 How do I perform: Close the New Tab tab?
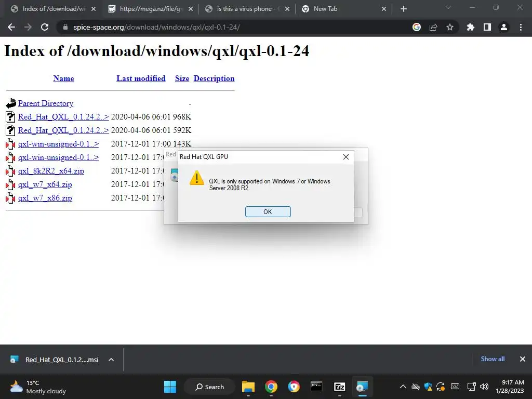(x=384, y=9)
